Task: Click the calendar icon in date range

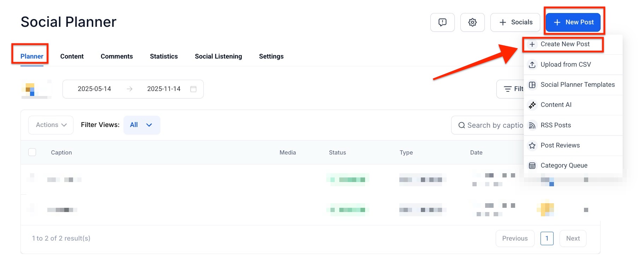Action: tap(193, 89)
